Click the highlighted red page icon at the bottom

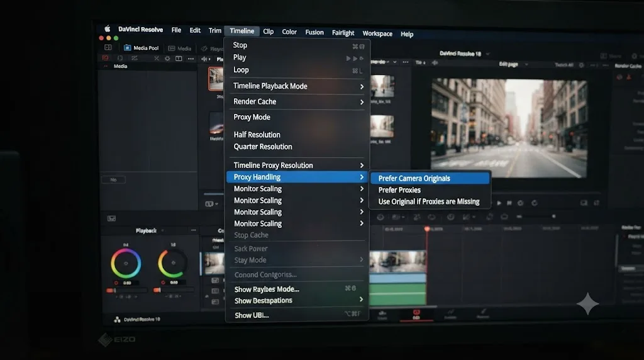(x=416, y=315)
